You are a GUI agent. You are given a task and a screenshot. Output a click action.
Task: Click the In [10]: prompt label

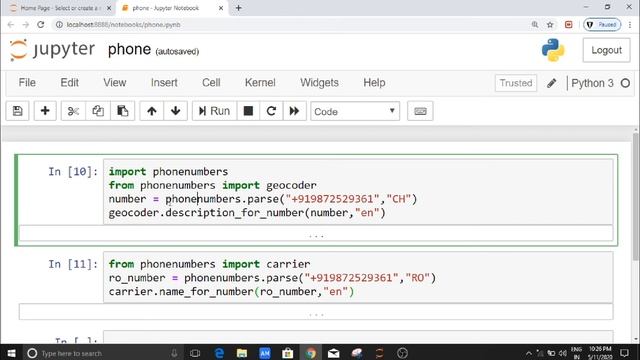coord(73,172)
